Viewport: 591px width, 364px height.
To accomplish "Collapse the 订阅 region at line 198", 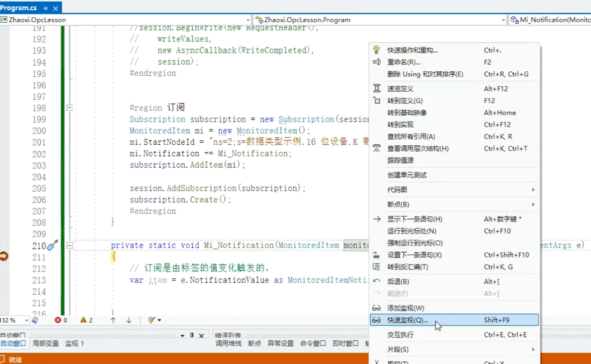I will (x=69, y=108).
